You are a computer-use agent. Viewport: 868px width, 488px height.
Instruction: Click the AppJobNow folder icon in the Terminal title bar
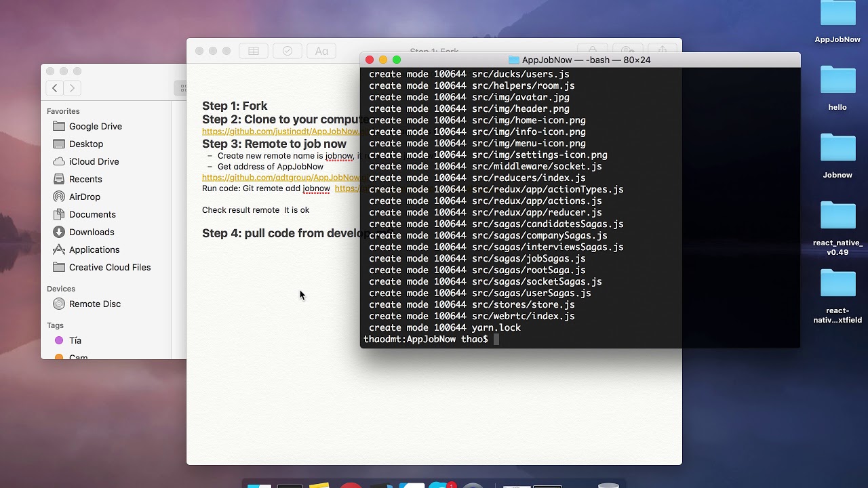tap(513, 60)
